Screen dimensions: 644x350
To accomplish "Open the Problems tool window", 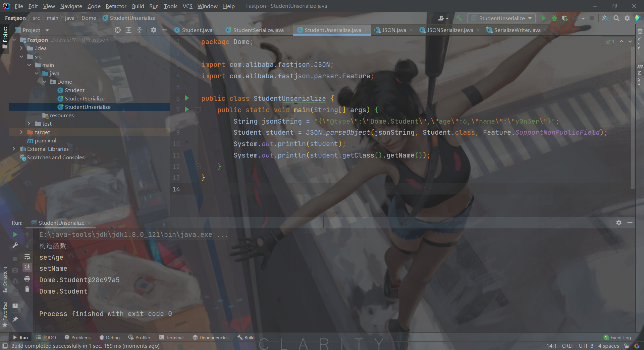I will (77, 338).
